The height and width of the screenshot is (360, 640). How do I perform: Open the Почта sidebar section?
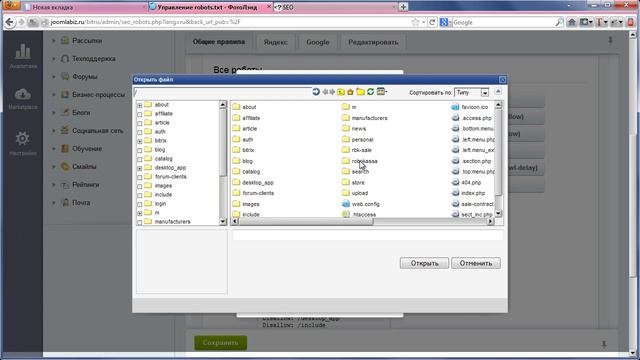[x=81, y=202]
